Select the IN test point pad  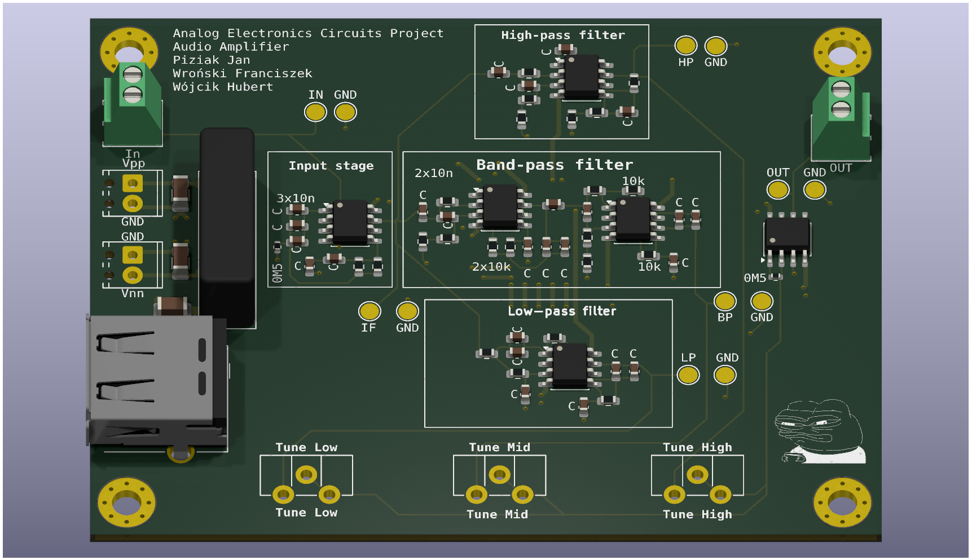[x=315, y=112]
